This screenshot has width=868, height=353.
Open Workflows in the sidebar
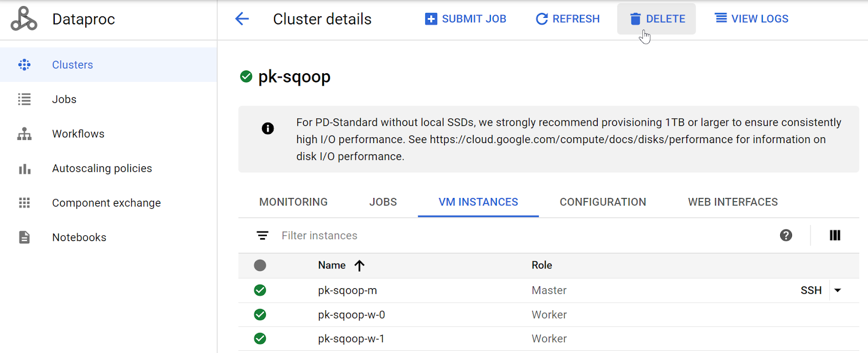108,134
